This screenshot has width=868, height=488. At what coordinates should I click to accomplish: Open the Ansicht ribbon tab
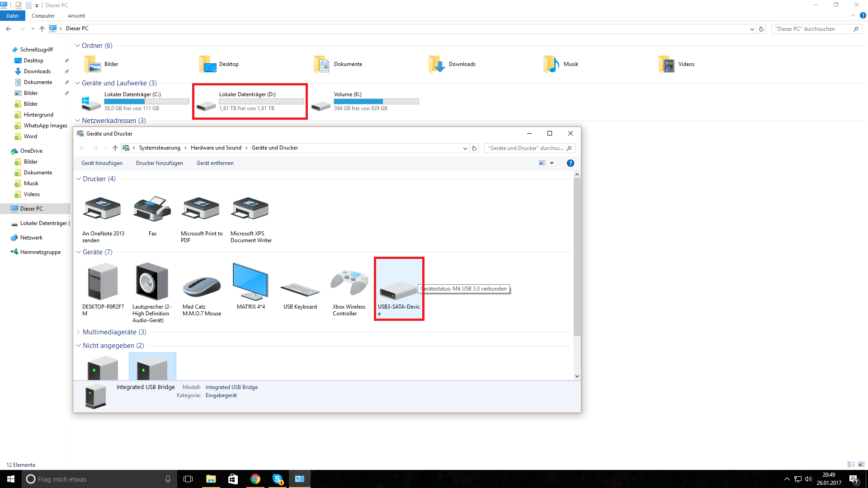[x=76, y=16]
